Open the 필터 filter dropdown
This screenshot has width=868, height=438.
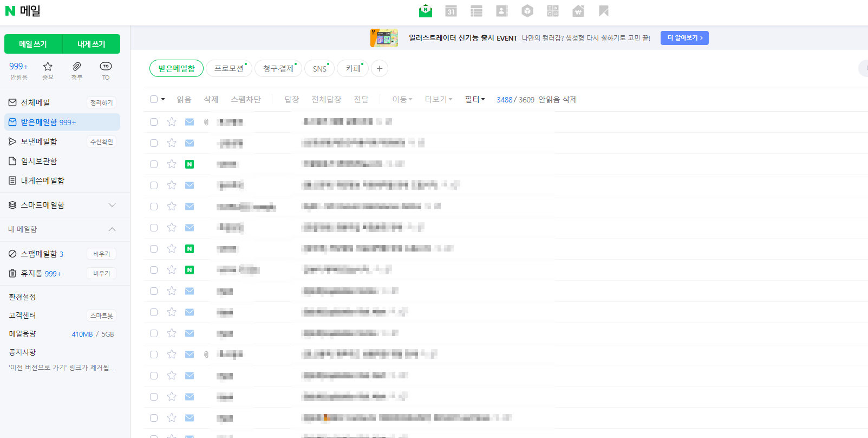(475, 99)
